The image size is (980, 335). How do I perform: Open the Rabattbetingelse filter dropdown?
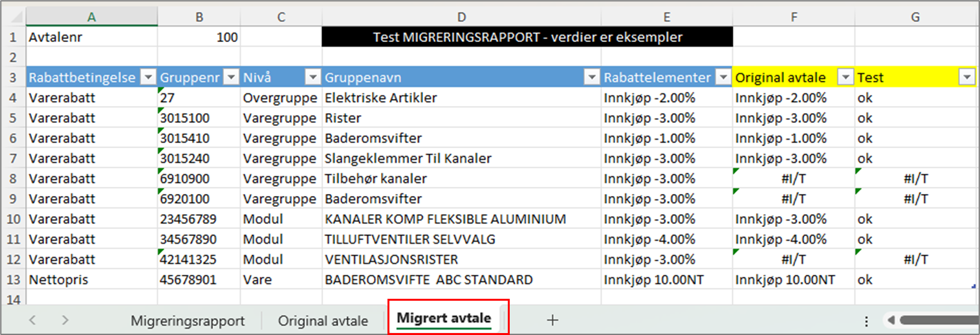pos(148,78)
